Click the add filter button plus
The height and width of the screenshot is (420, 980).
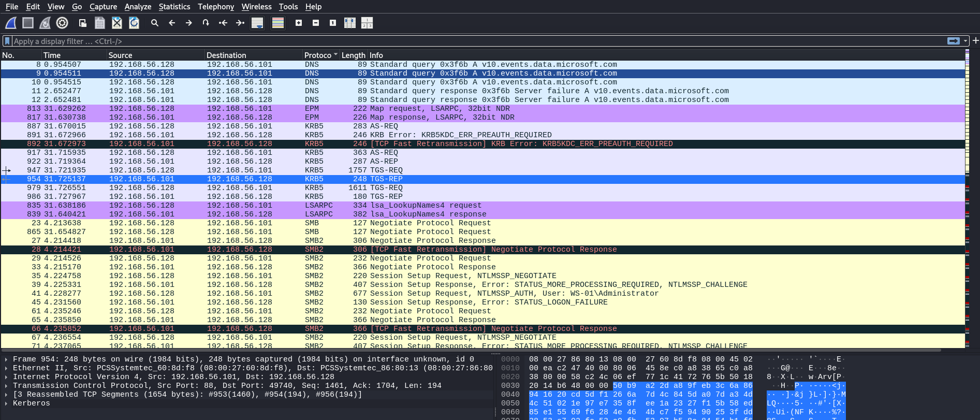(975, 40)
